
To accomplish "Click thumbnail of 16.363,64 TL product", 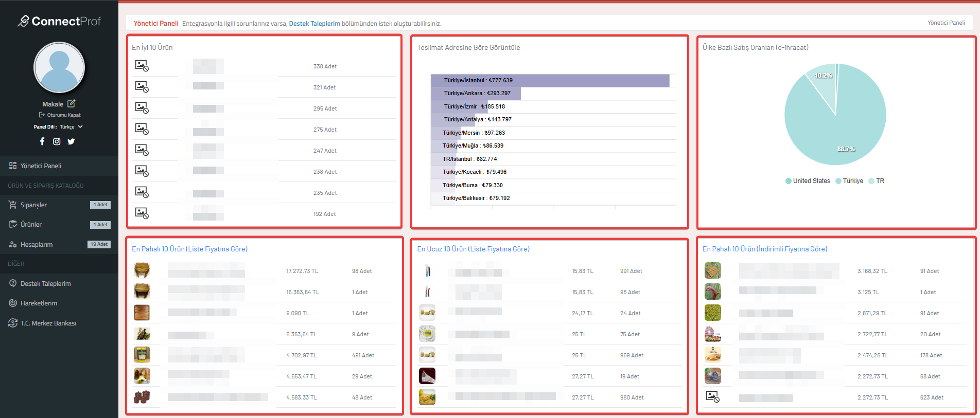I will pos(142,292).
